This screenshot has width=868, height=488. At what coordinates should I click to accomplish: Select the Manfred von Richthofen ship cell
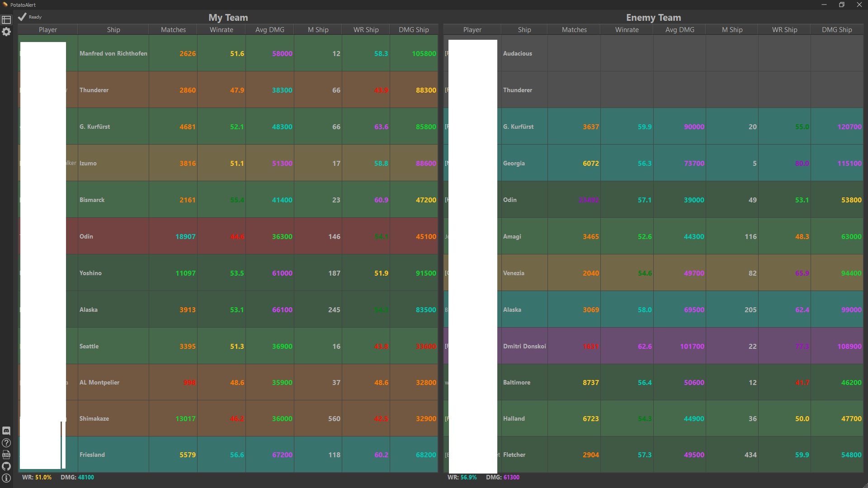113,53
